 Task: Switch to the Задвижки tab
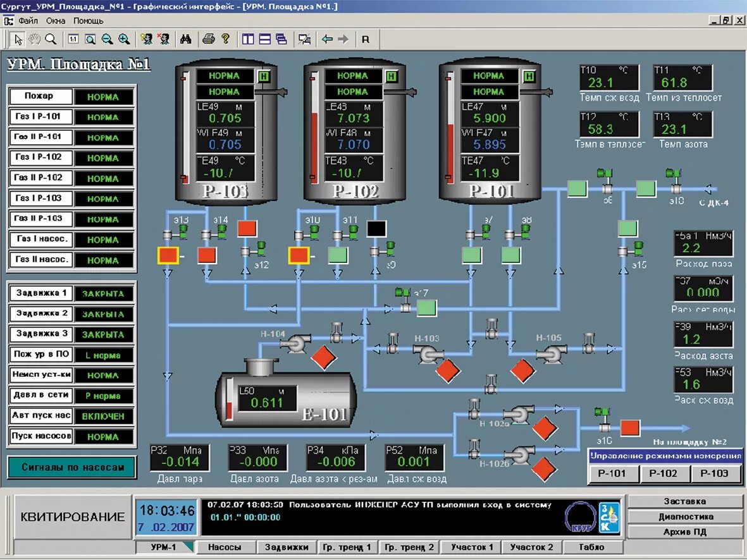pos(287,547)
